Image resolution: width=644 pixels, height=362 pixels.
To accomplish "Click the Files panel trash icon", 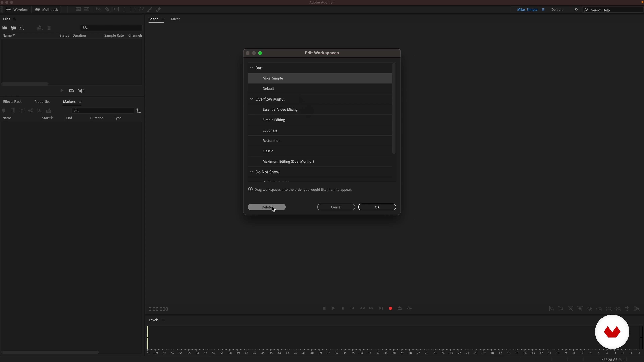I will [x=49, y=28].
